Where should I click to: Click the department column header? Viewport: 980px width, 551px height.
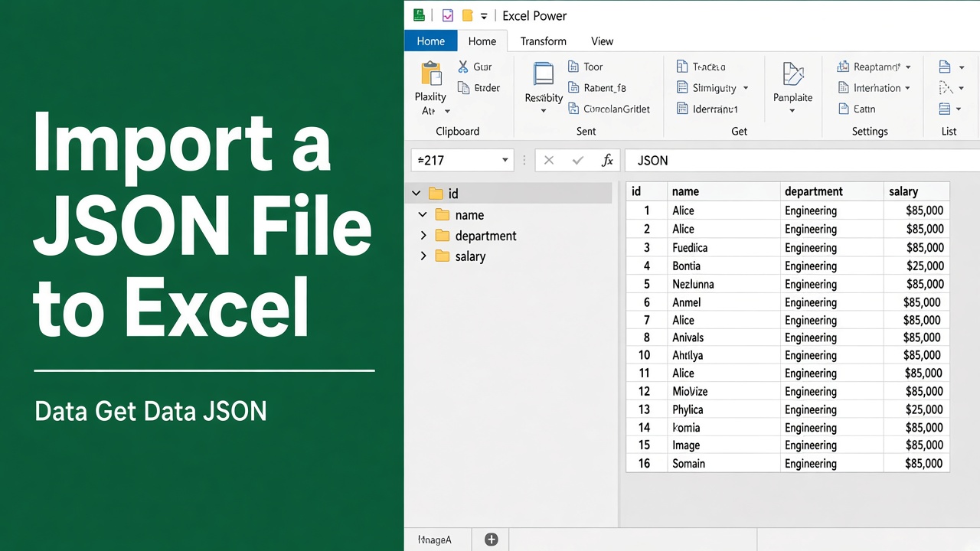831,191
